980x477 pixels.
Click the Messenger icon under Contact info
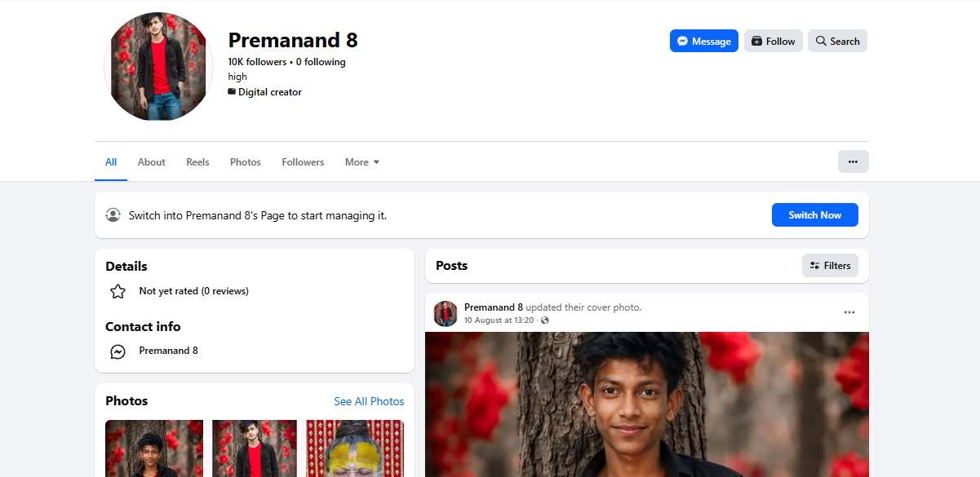click(118, 351)
